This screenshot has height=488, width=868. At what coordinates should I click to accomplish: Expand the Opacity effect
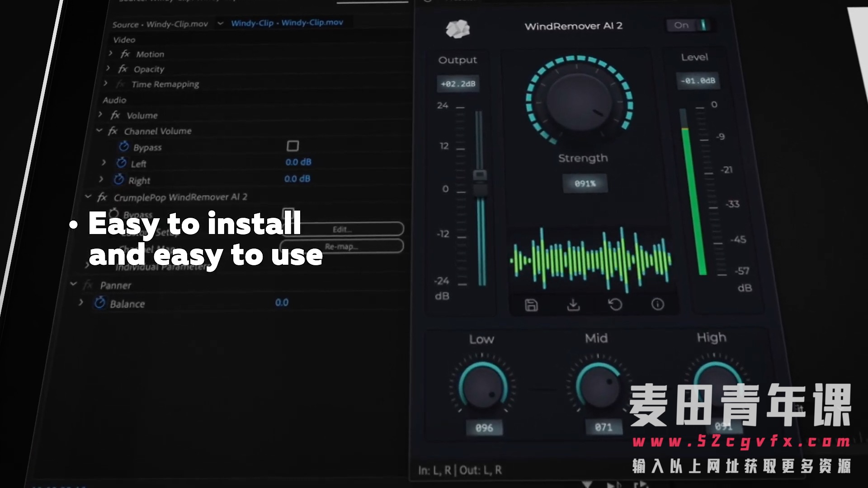[108, 68]
